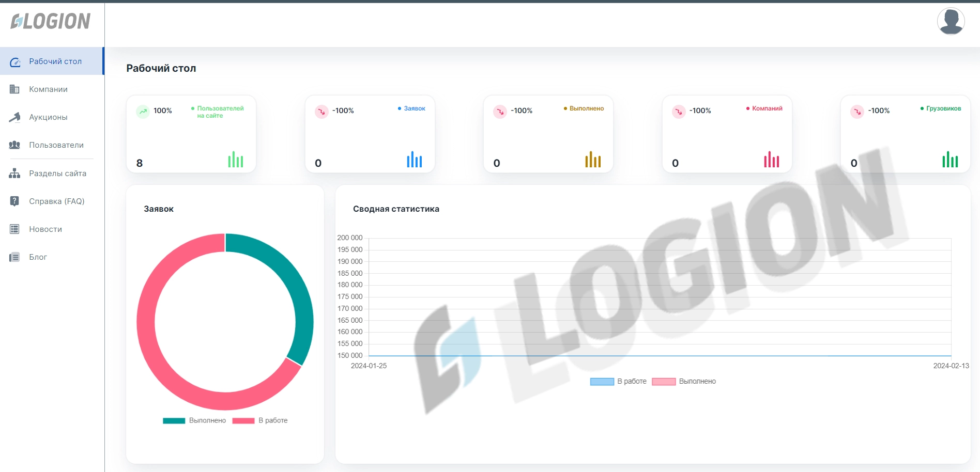Navigate to Разделы сайта
The width and height of the screenshot is (980, 472).
point(52,174)
